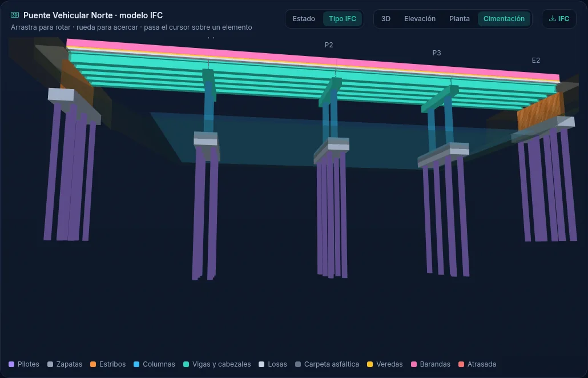588x378 pixels.
Task: Click the Atrasada red legend swatch
Action: tap(462, 364)
